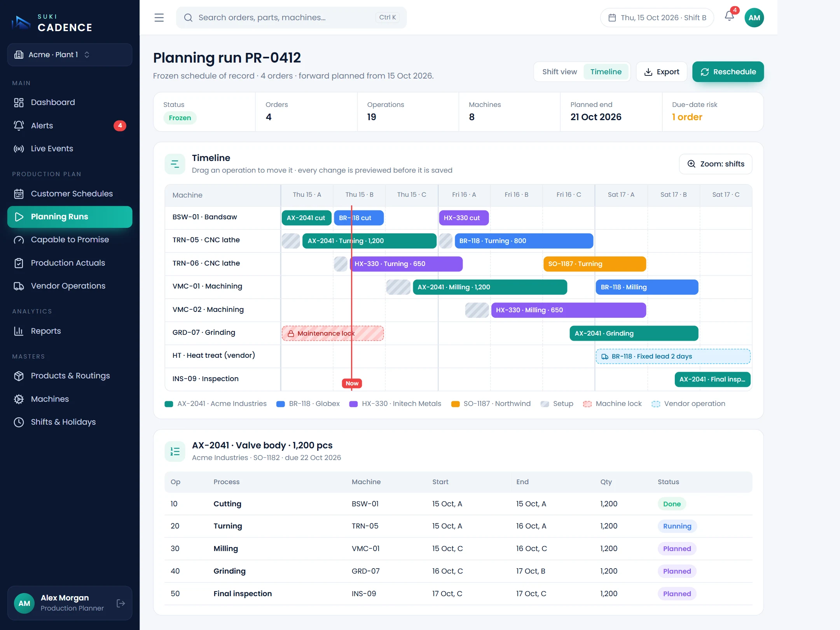This screenshot has width=840, height=630.
Task: Open Shifts & Holidays
Action: click(x=70, y=422)
